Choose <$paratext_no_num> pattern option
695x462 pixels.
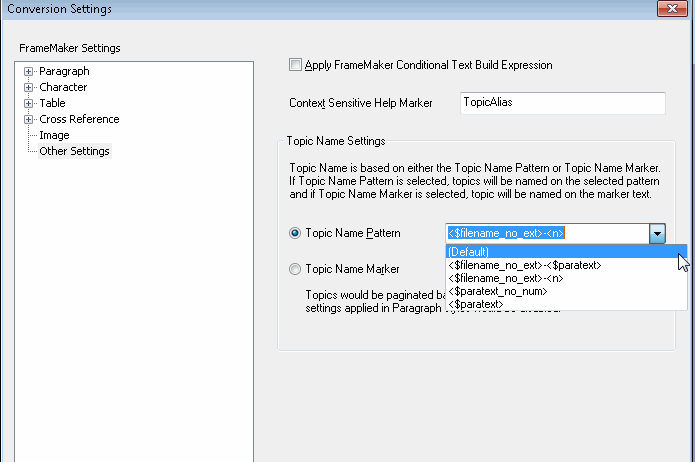pyautogui.click(x=566, y=291)
